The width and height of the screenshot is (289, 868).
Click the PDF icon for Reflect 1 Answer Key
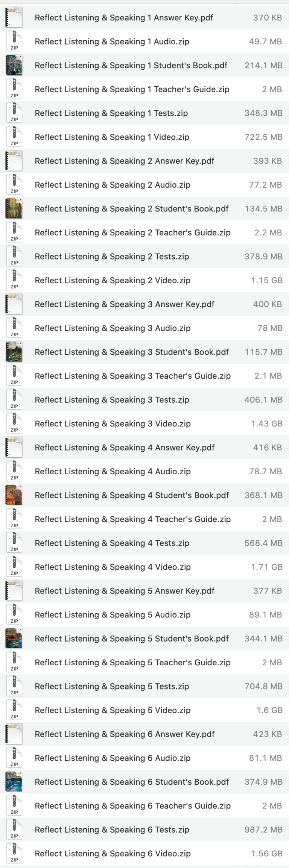(x=14, y=17)
